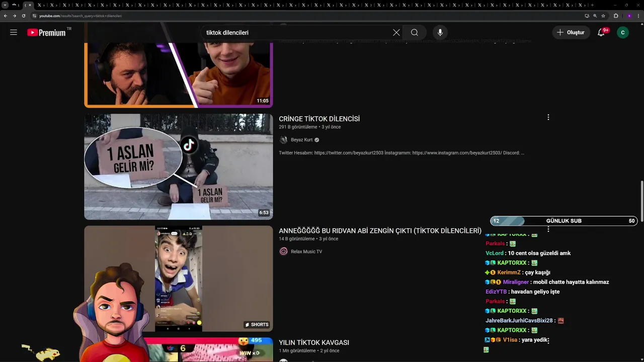Screen dimensions: 644x362
Task: Select the browser address bar URL
Action: pos(80,16)
